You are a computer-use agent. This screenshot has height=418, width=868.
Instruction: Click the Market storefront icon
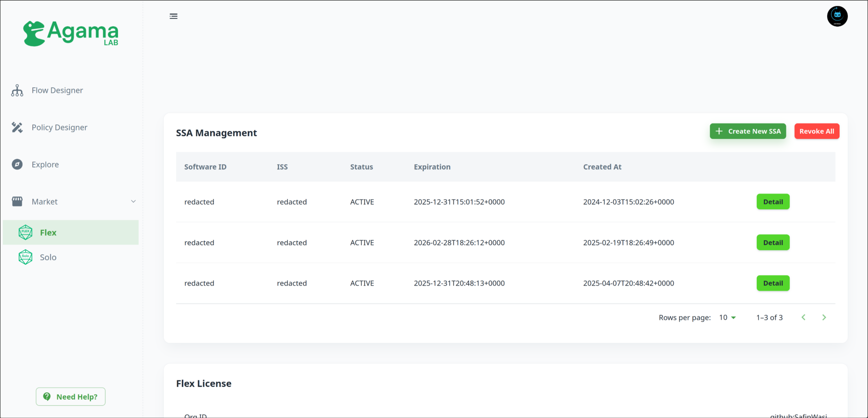click(17, 202)
